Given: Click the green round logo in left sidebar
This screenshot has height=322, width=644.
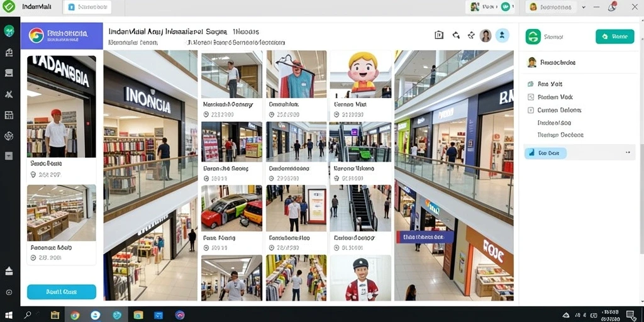Looking at the screenshot, I should coord(9,31).
